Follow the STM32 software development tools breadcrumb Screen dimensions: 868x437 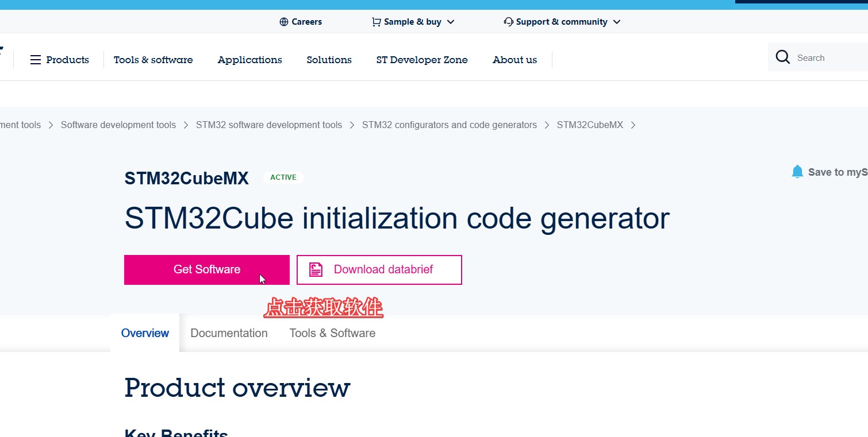(269, 125)
